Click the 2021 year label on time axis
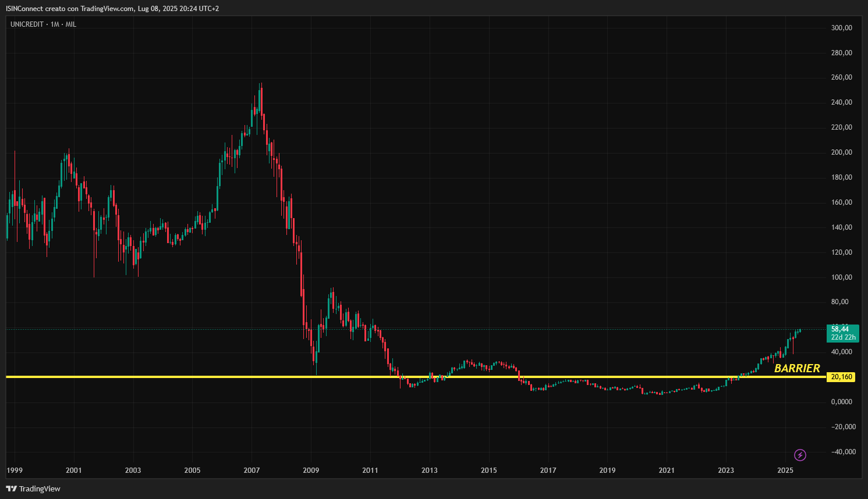The width and height of the screenshot is (868, 499). (667, 471)
